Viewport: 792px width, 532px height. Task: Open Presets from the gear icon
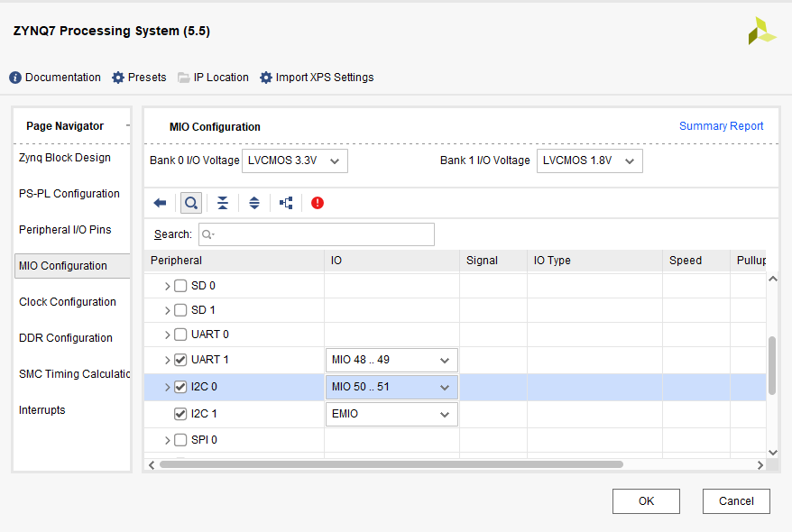(139, 78)
